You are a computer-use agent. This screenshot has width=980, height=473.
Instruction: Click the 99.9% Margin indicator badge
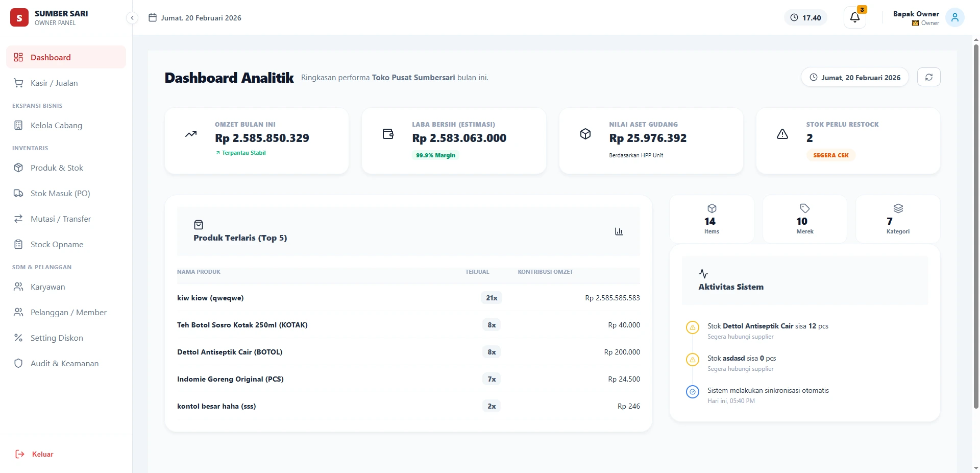pos(435,155)
